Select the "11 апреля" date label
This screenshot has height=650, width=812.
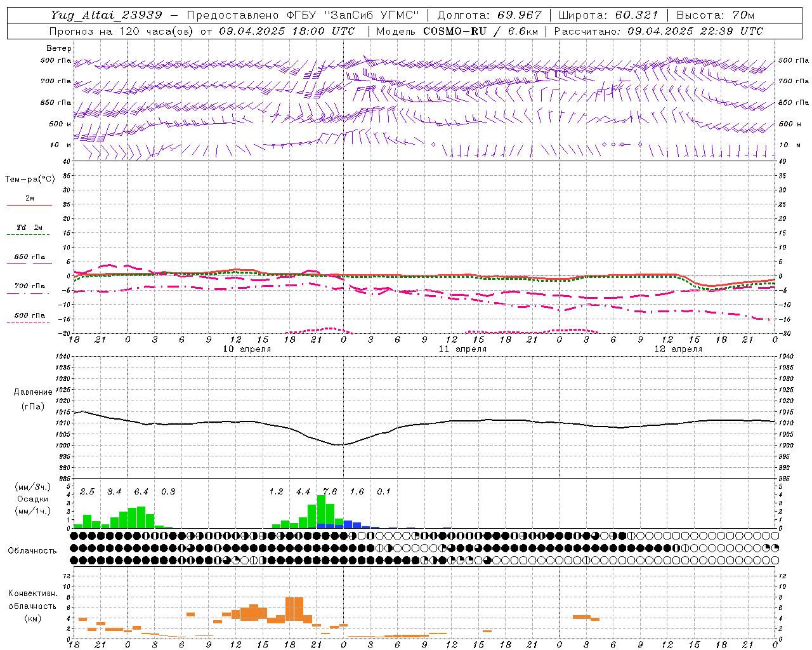pyautogui.click(x=463, y=349)
